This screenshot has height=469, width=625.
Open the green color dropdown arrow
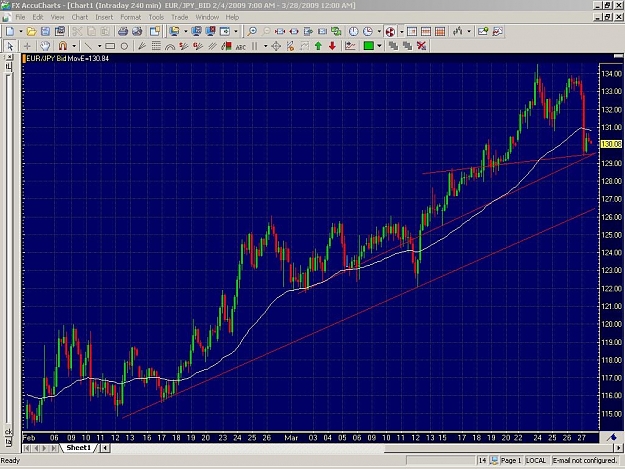coord(379,46)
